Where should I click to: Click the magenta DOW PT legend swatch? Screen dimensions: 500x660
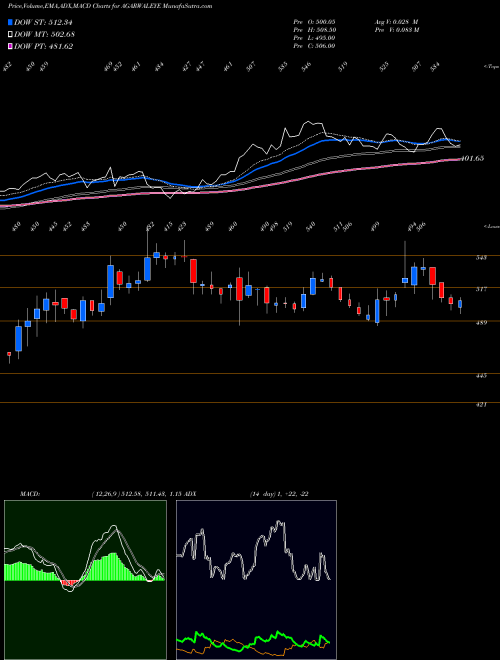[x=10, y=46]
